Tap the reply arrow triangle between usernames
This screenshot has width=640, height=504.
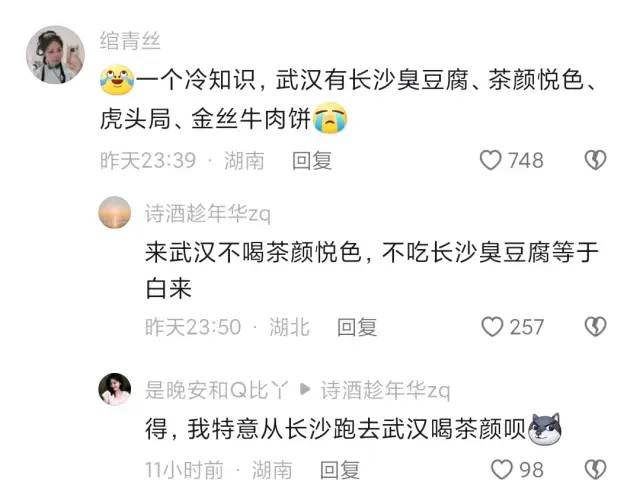pos(304,390)
